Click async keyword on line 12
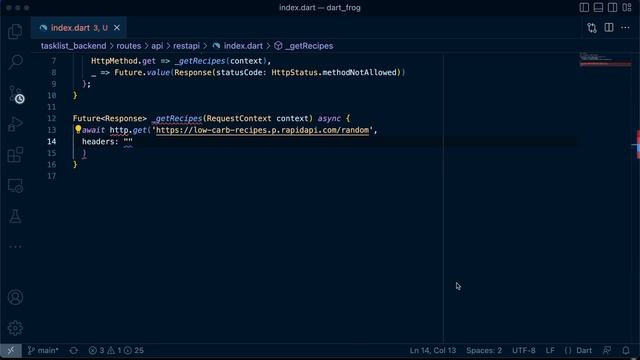This screenshot has width=640, height=360. click(329, 118)
